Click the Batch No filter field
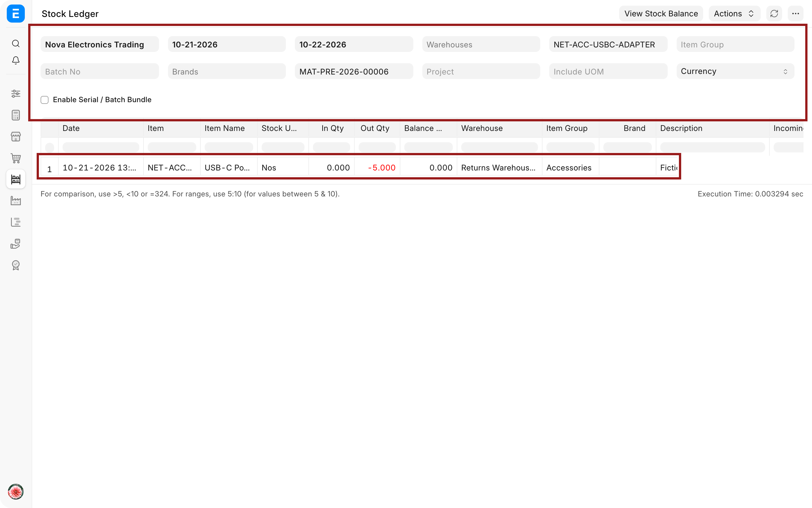 click(100, 71)
